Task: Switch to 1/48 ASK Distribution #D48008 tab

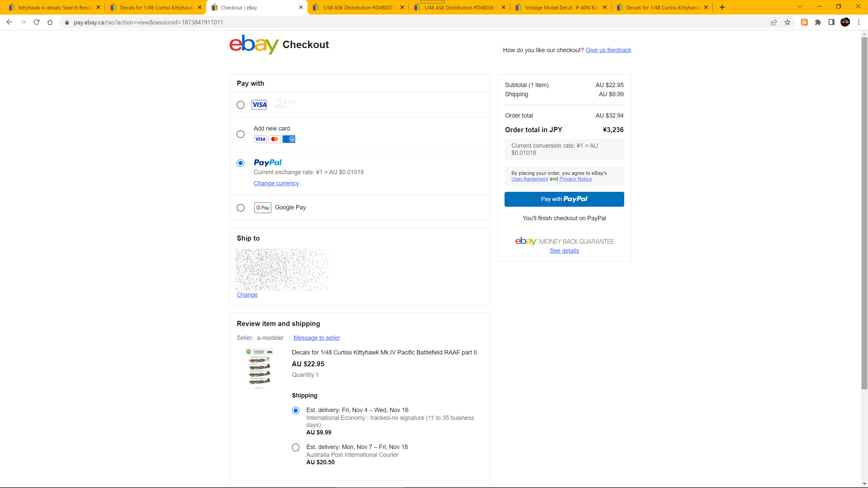Action: tap(459, 7)
